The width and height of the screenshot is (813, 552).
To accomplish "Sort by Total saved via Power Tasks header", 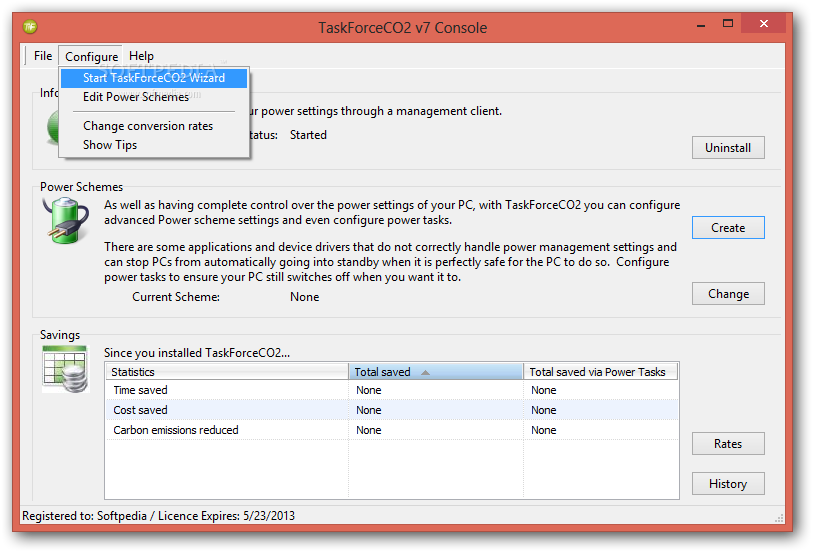I will point(600,372).
